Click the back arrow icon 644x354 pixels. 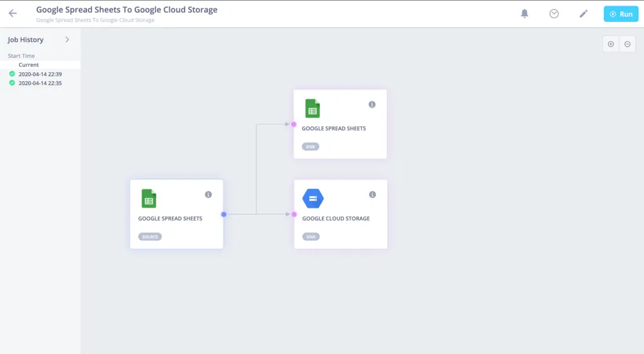point(13,14)
